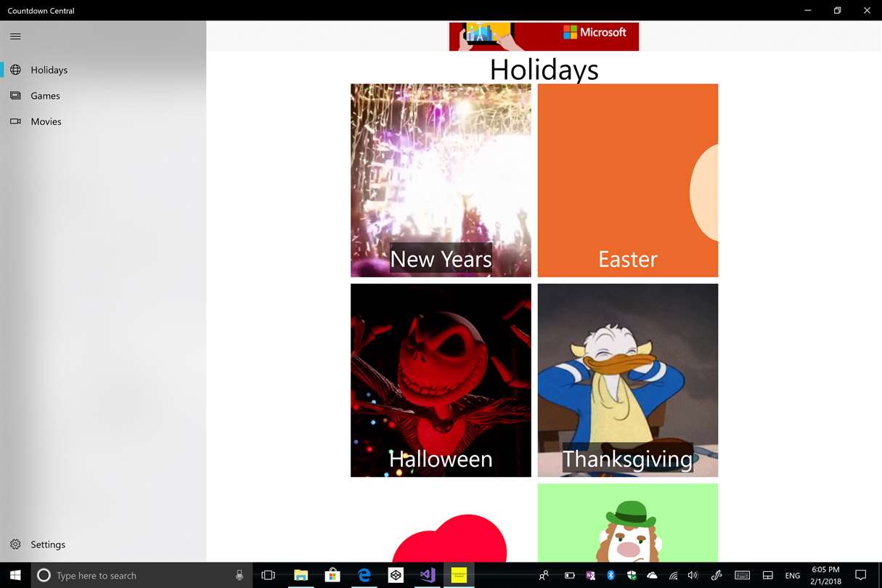Go to the Movies section
The height and width of the screenshot is (588, 882).
point(103,121)
